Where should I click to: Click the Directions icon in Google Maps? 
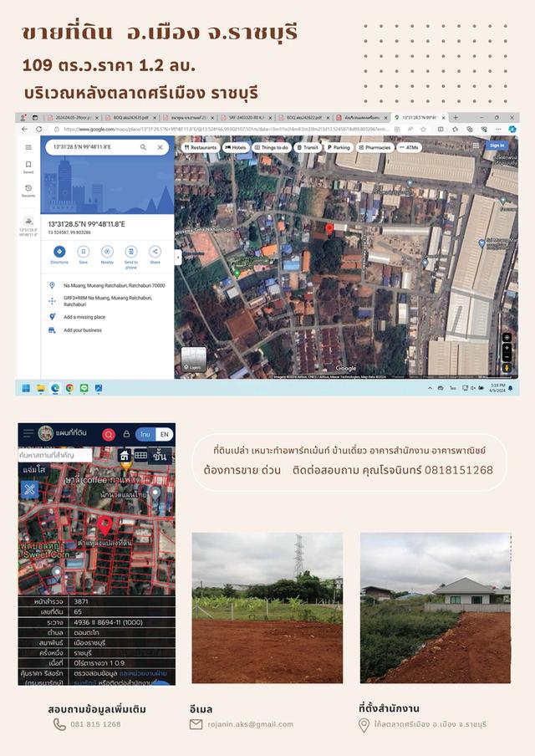click(59, 252)
